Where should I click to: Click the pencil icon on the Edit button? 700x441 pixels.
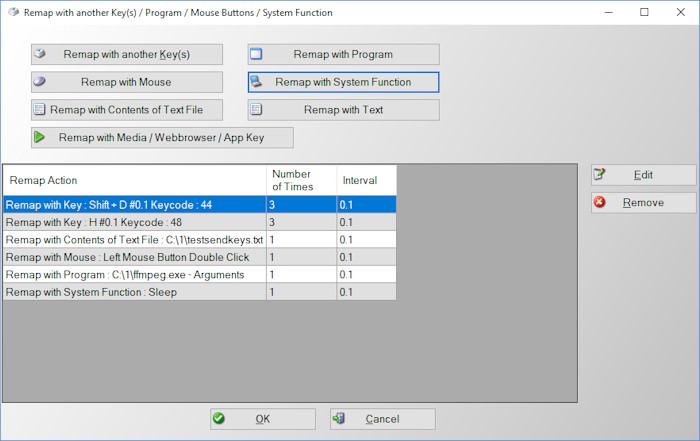pos(600,175)
